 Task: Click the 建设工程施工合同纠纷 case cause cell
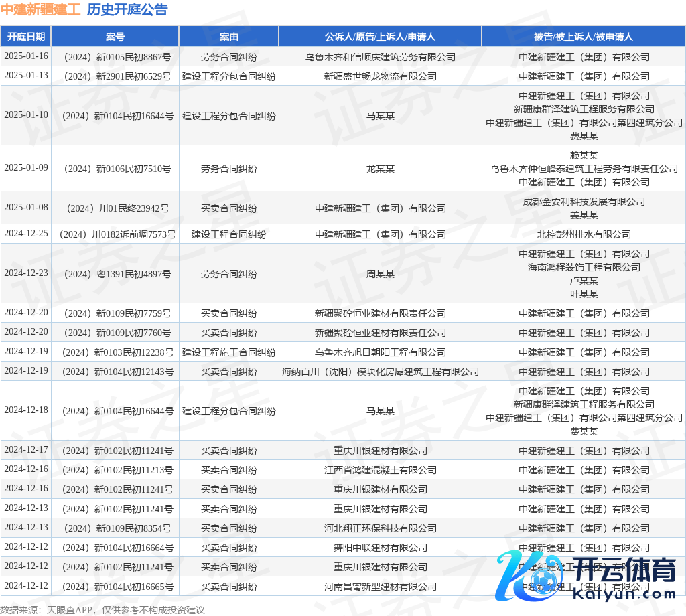229,352
